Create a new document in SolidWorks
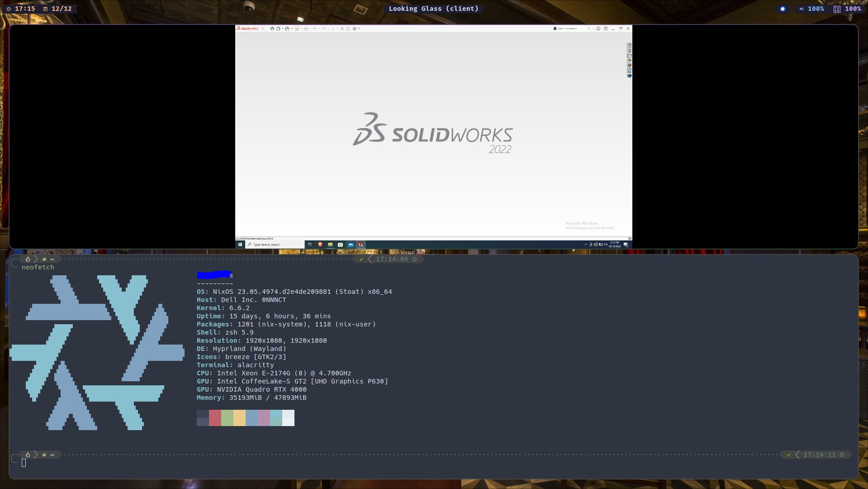 coord(278,29)
